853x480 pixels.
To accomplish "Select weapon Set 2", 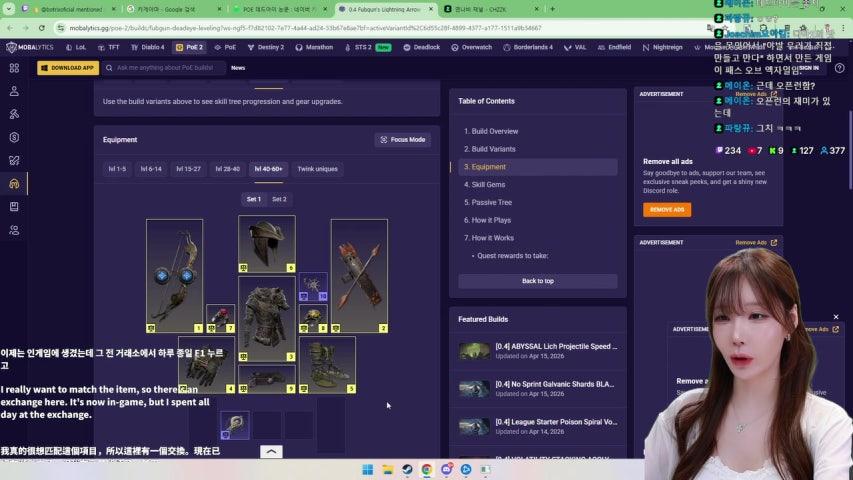I will [279, 200].
